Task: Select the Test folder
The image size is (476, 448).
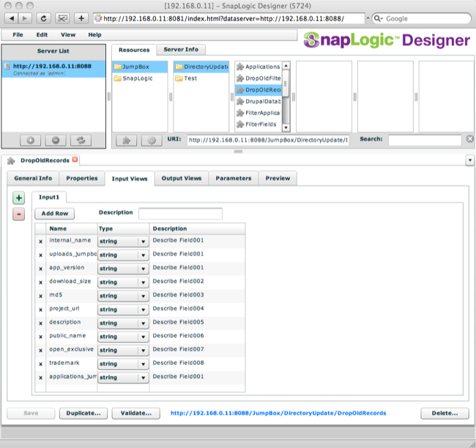Action: pyautogui.click(x=201, y=78)
